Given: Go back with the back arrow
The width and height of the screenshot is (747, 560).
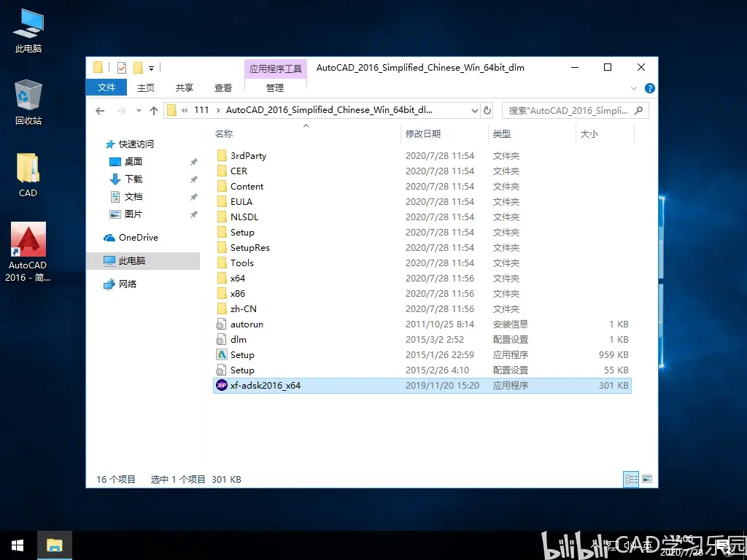Looking at the screenshot, I should coord(99,111).
